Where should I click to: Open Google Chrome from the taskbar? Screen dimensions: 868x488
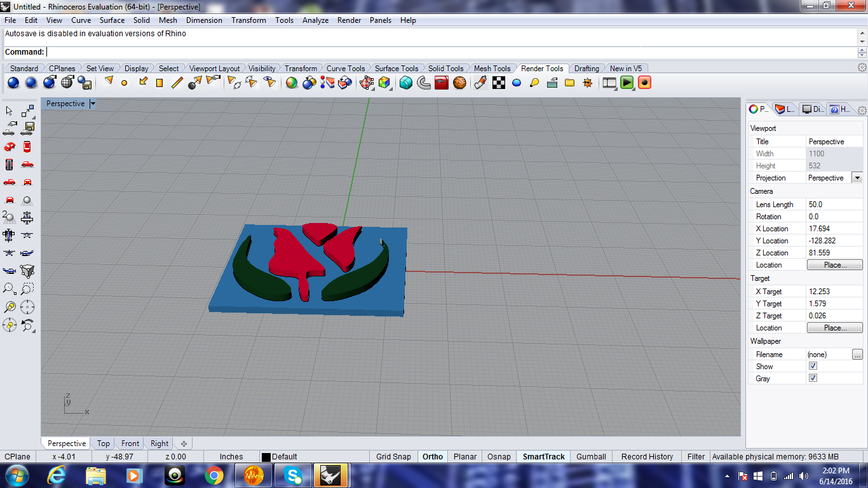pyautogui.click(x=214, y=475)
